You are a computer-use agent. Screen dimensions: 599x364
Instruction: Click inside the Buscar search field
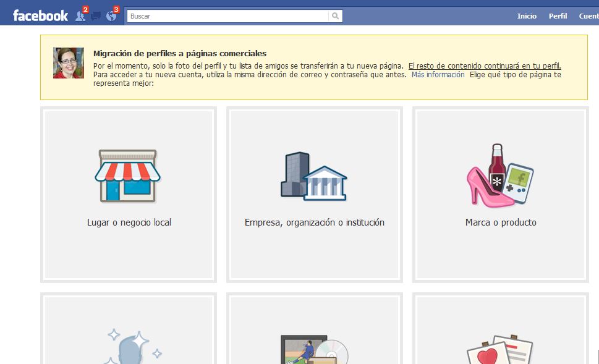pyautogui.click(x=227, y=16)
